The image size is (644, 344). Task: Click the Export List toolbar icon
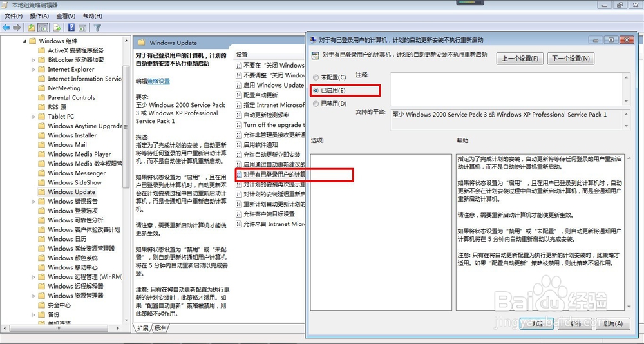click(x=57, y=28)
